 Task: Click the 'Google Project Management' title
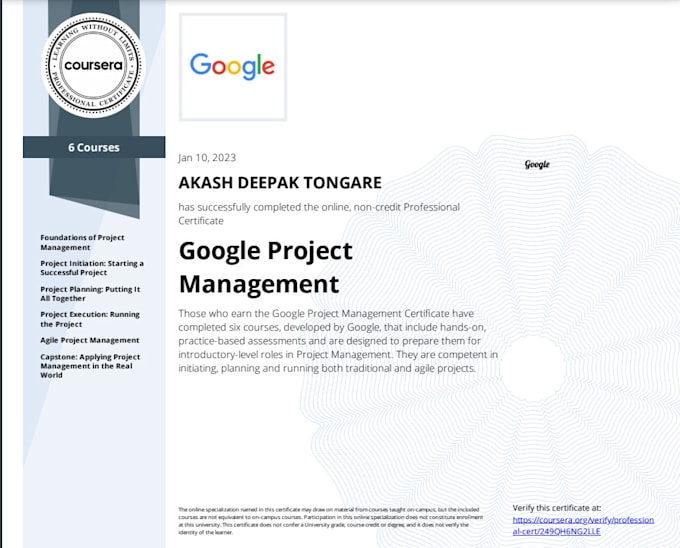265,267
